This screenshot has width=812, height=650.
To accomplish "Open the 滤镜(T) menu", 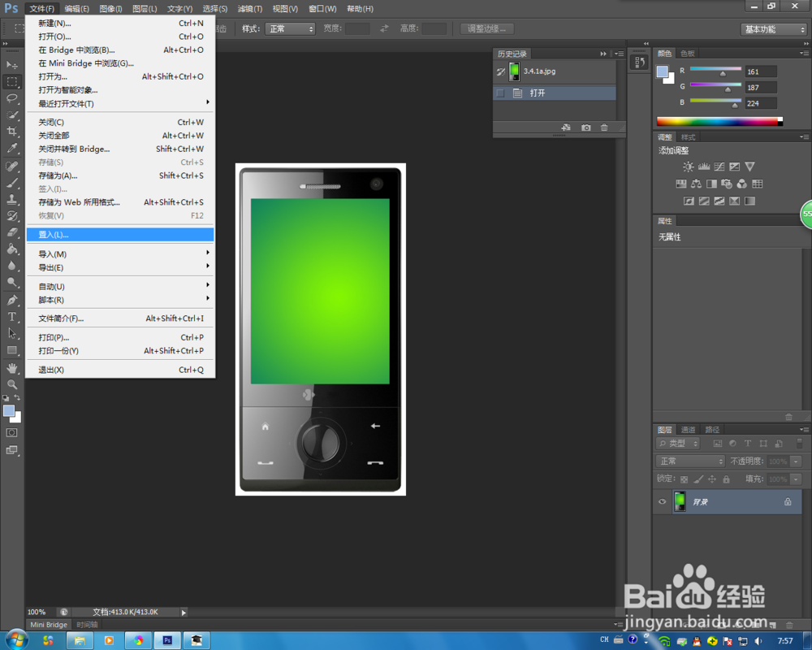I will click(x=249, y=9).
